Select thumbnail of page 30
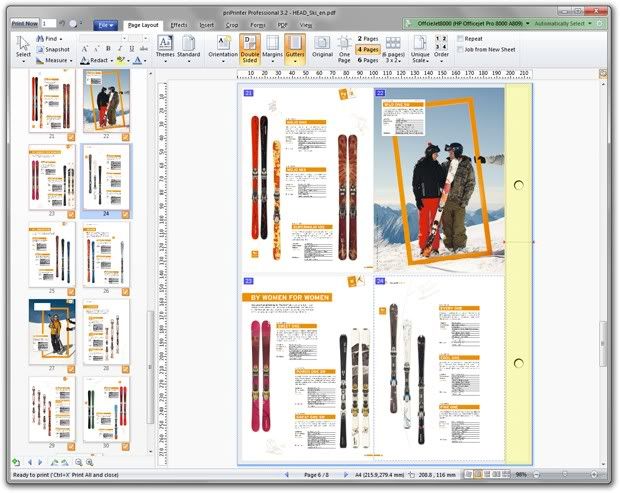Image resolution: width=620 pixels, height=493 pixels. [x=106, y=409]
